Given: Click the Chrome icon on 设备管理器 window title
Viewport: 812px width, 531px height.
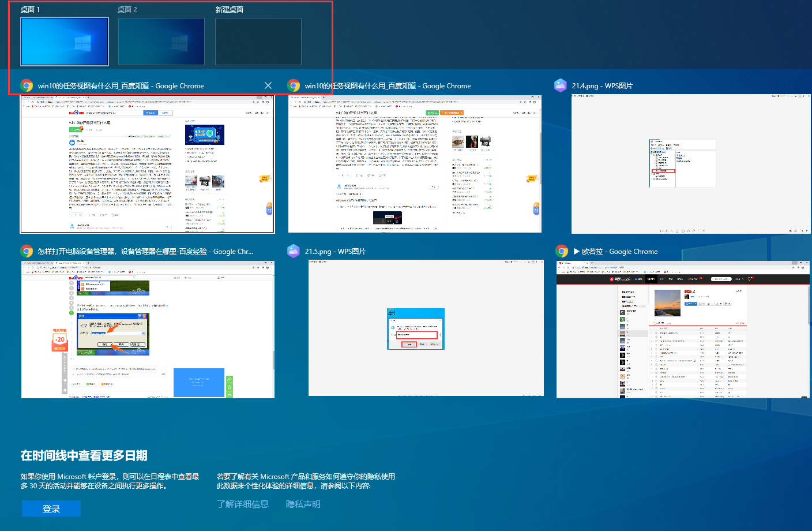Looking at the screenshot, I should (x=27, y=251).
